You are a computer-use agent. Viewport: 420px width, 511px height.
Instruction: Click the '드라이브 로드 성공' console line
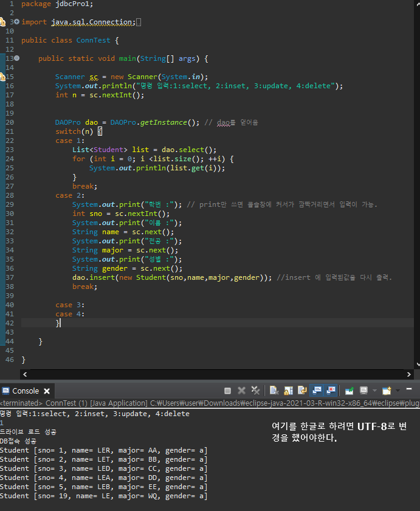(x=29, y=432)
